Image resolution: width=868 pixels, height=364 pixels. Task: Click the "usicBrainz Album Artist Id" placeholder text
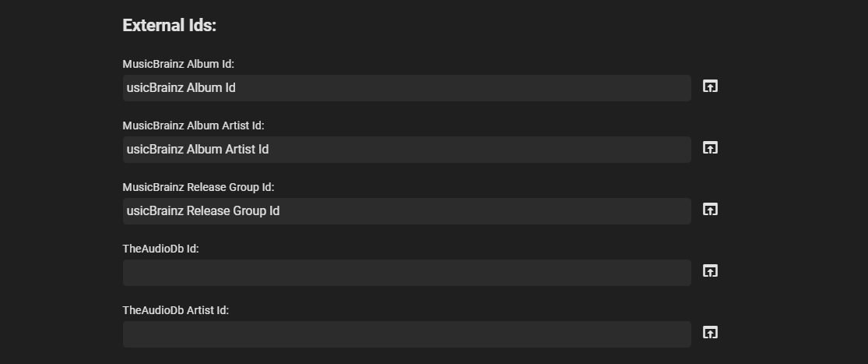(198, 150)
